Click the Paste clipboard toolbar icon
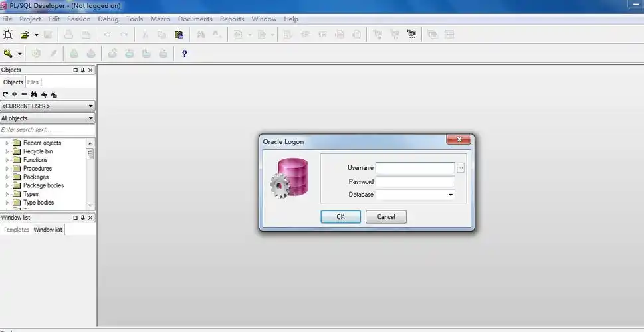The width and height of the screenshot is (644, 332). point(179,35)
